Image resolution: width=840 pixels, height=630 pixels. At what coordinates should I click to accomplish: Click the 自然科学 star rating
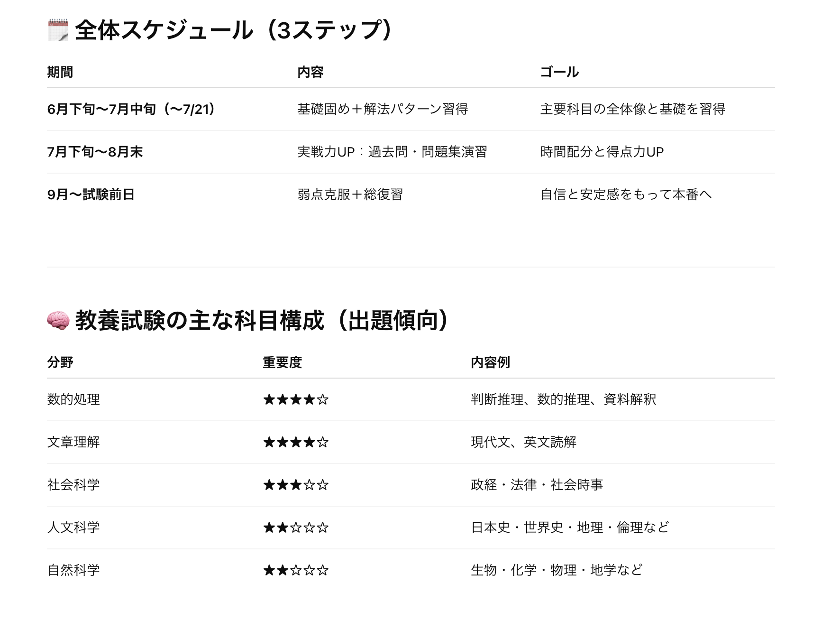[x=296, y=570]
